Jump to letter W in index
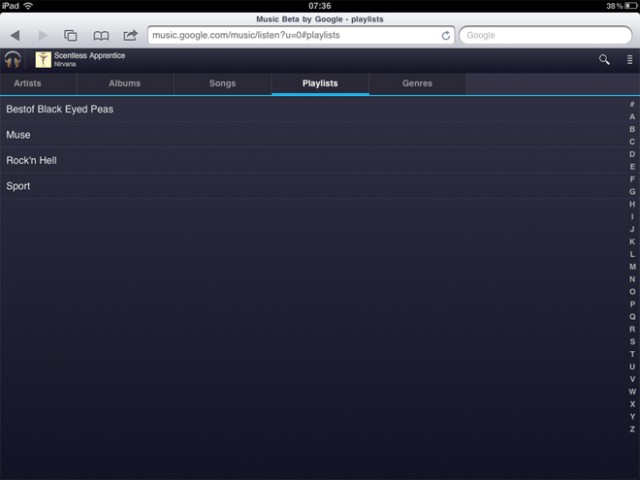Screen dimensions: 640x480 [632, 391]
